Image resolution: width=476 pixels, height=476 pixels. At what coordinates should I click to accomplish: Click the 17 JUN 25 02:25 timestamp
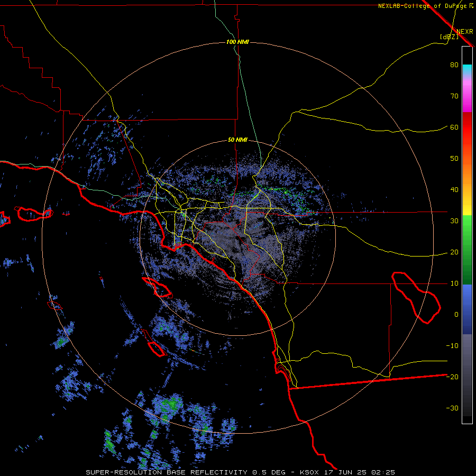tap(360, 472)
